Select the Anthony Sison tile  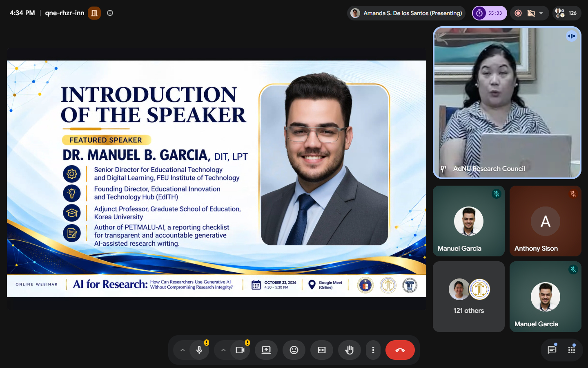click(x=546, y=221)
